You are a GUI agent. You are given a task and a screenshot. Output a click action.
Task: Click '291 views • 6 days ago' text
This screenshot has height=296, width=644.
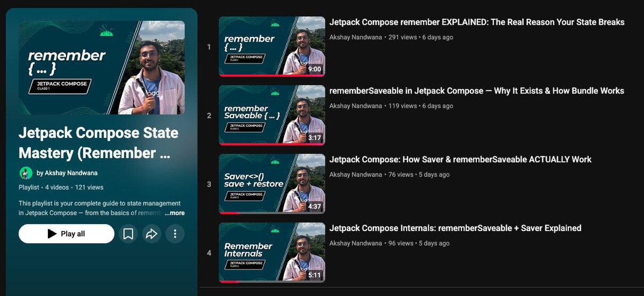421,38
